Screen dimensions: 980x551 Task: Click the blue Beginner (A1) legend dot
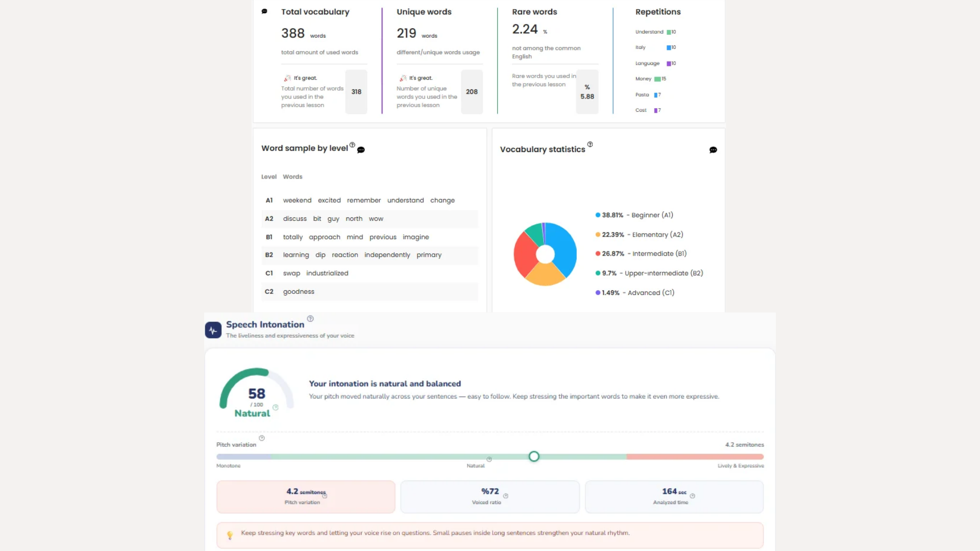coord(598,215)
